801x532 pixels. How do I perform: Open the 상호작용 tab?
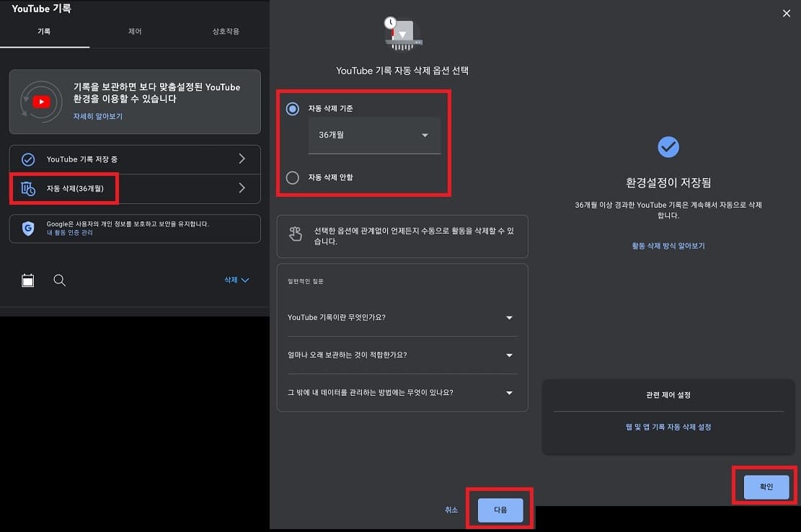click(225, 32)
